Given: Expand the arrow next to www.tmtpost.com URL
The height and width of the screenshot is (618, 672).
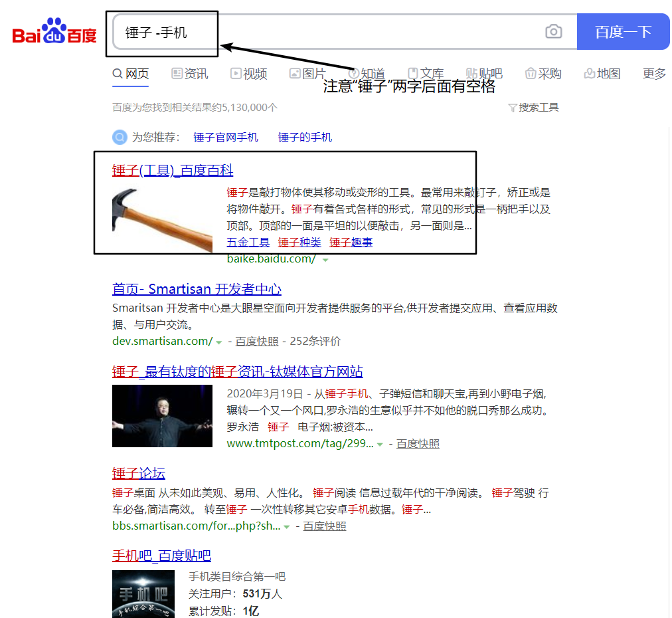Looking at the screenshot, I should point(378,443).
